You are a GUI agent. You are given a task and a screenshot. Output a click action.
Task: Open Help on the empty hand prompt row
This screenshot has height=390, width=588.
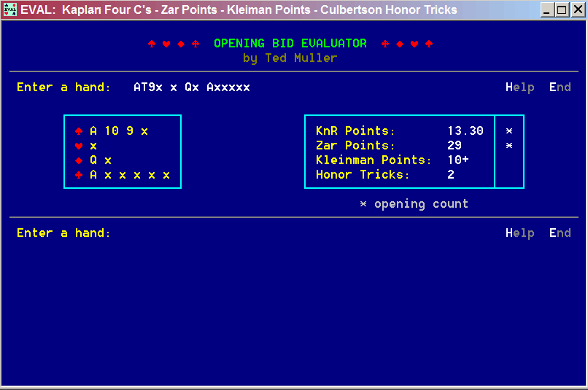tap(519, 233)
